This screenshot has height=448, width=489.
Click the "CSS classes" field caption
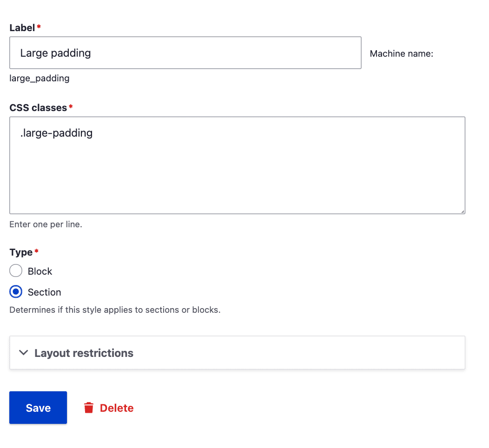coord(38,108)
